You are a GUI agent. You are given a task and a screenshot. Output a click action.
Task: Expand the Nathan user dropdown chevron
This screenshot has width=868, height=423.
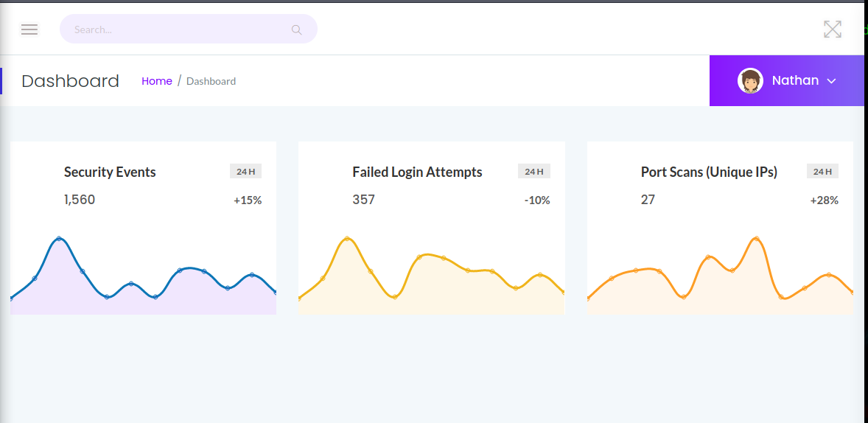(832, 81)
